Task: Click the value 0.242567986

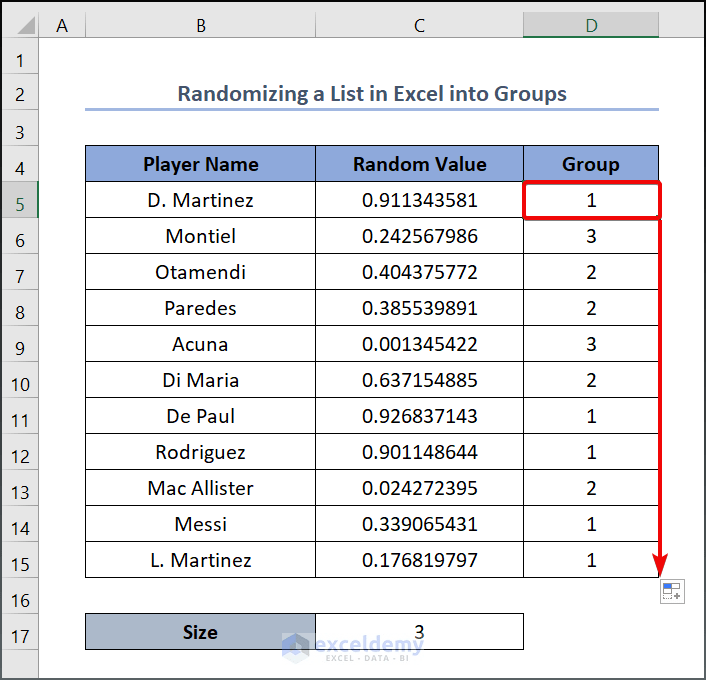Action: (x=419, y=236)
